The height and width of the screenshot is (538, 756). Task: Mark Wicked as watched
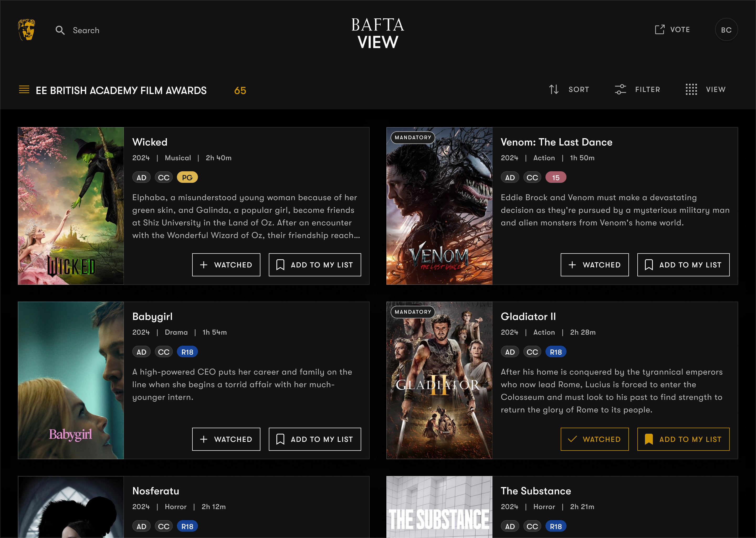click(226, 265)
